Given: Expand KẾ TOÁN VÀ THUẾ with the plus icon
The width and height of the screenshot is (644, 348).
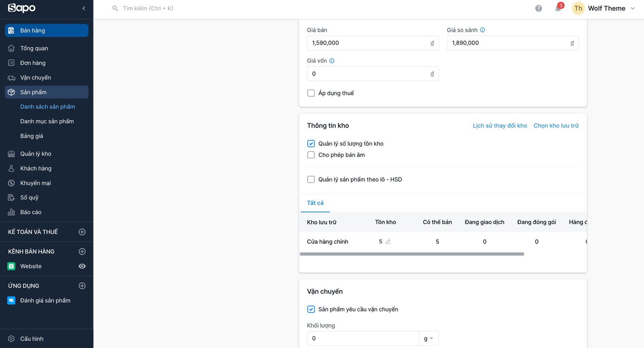Looking at the screenshot, I should (x=82, y=232).
